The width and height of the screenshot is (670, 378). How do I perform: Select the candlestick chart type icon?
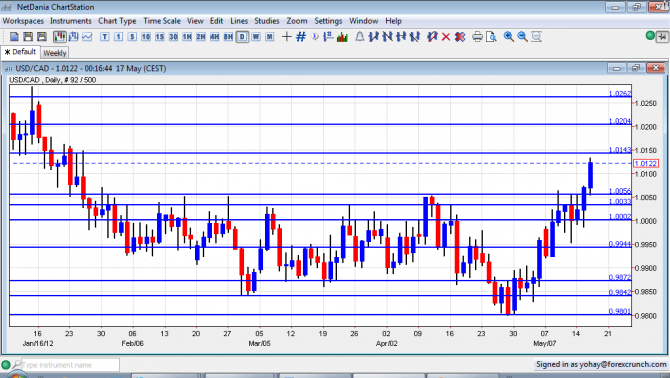[x=60, y=37]
